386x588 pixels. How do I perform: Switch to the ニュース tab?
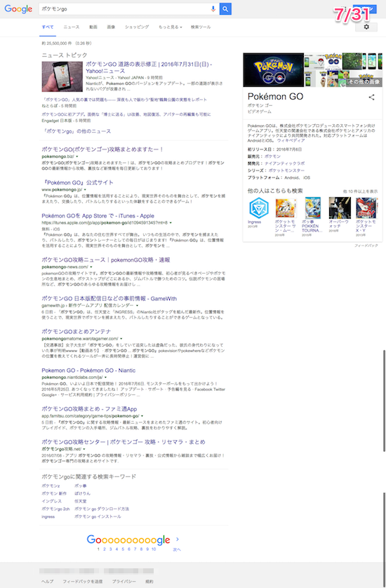[72, 27]
